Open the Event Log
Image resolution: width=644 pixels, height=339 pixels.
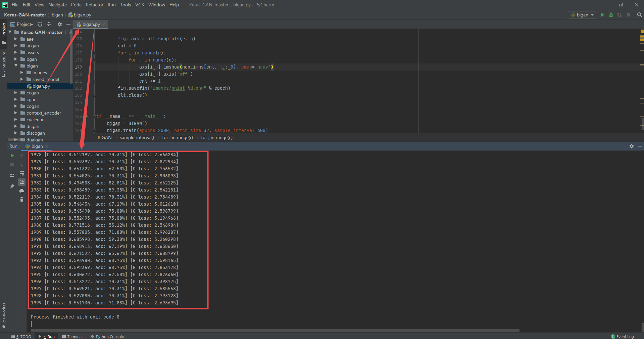(x=623, y=336)
